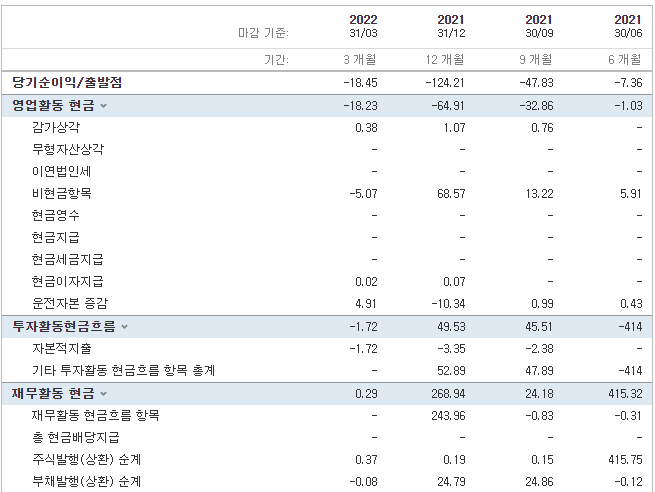Select the 재무활동 현금 row header
The image size is (655, 492).
tap(53, 393)
